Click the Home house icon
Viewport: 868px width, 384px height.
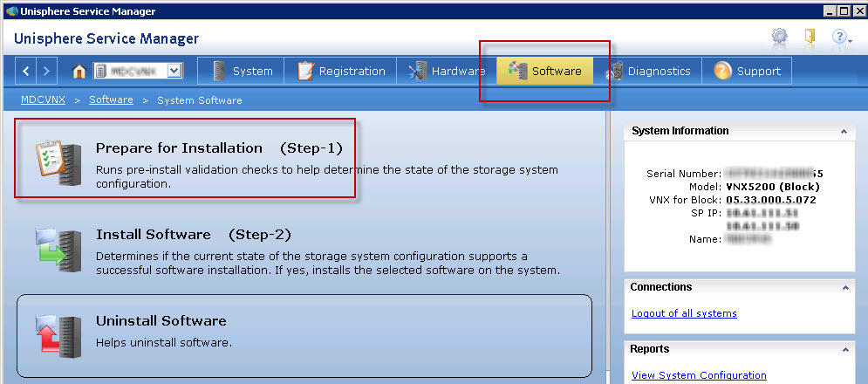[x=79, y=71]
